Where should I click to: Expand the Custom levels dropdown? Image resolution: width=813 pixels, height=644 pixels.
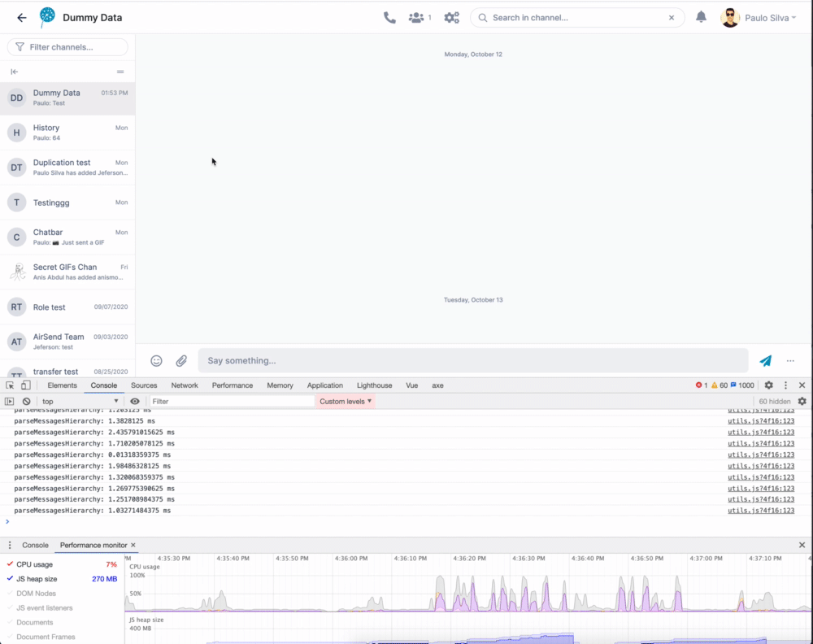tap(346, 402)
